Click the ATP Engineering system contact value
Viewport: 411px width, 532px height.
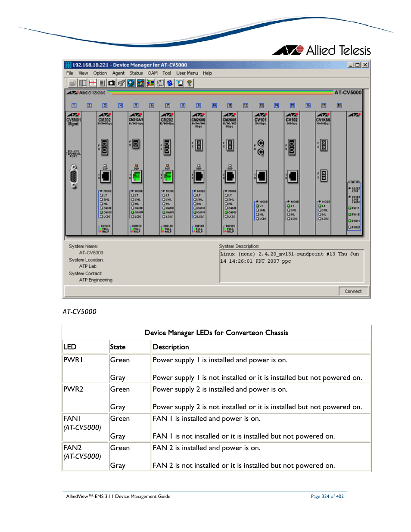click(x=96, y=280)
